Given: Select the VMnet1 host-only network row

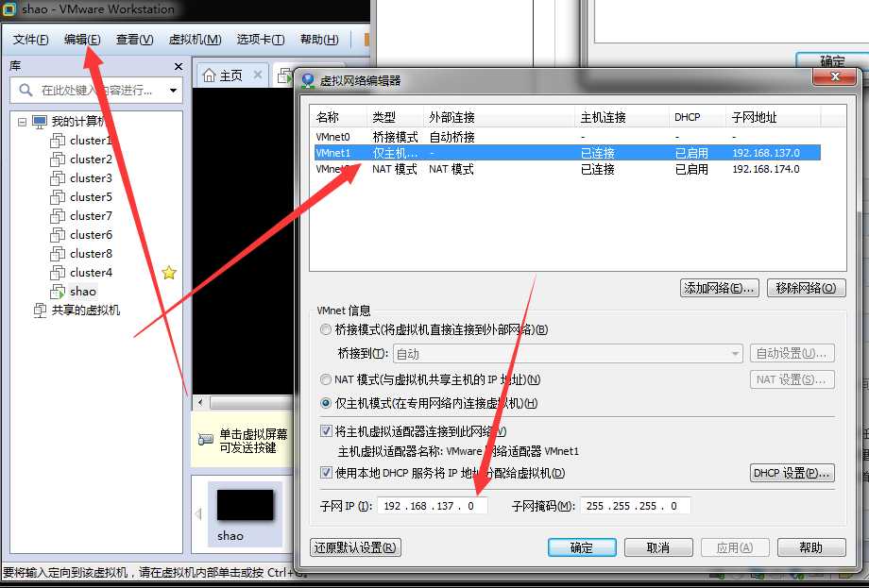Looking at the screenshot, I should (568, 153).
